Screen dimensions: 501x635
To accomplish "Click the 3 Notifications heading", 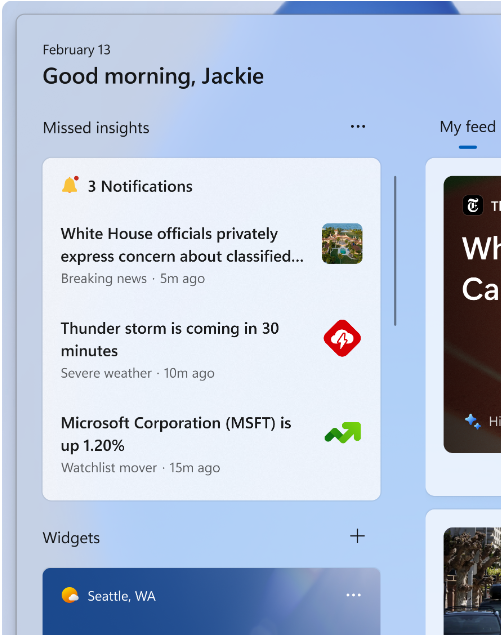I will (x=140, y=186).
